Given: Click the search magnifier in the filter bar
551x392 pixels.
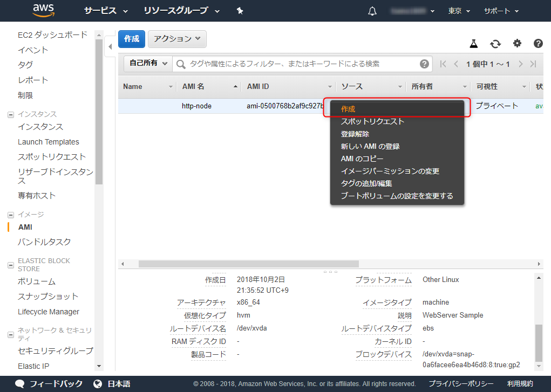Looking at the screenshot, I should 180,64.
